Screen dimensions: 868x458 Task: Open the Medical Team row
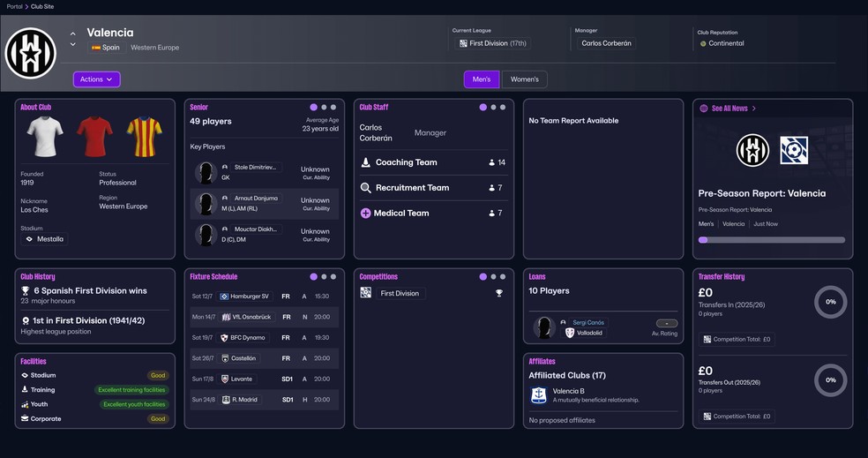tap(433, 214)
